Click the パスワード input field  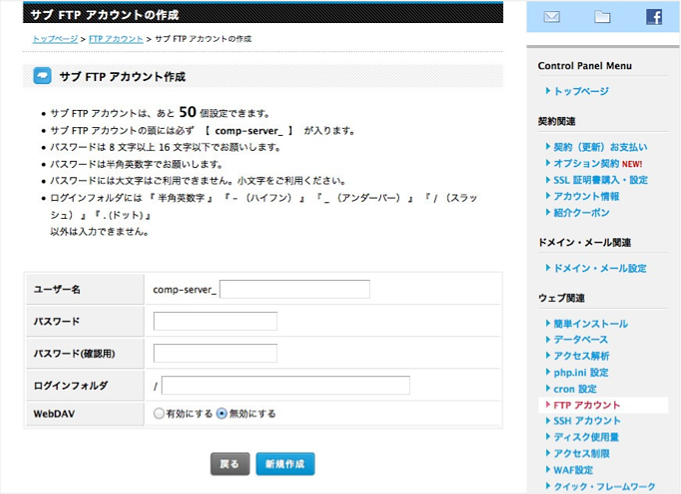coord(215,322)
